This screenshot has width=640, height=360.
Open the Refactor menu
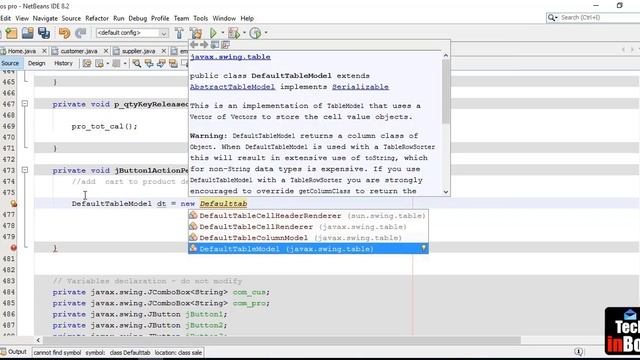click(x=97, y=18)
